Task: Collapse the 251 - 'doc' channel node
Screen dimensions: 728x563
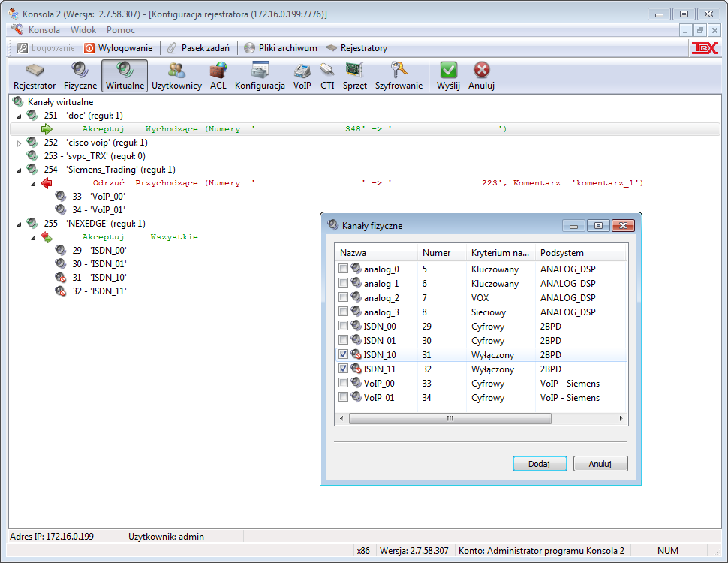Action: (19, 116)
